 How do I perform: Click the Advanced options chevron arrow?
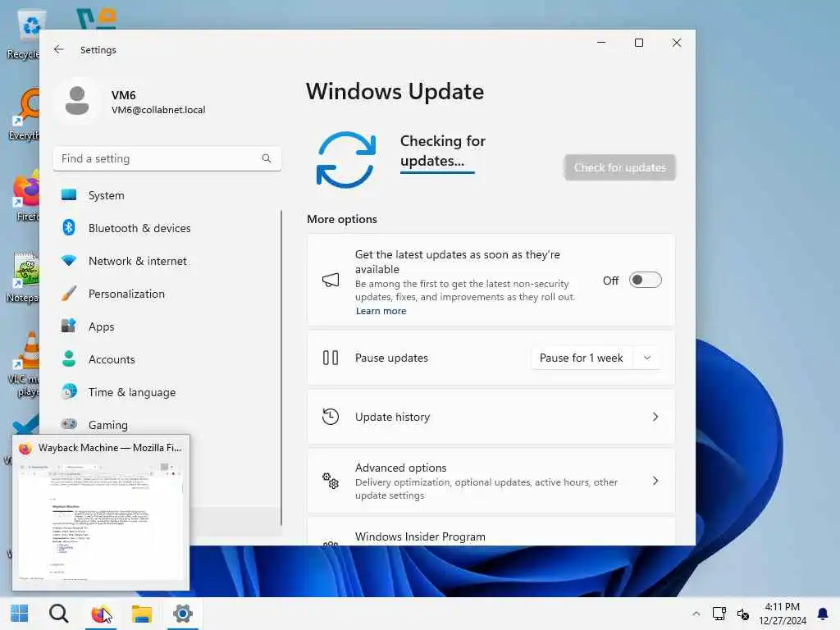pyautogui.click(x=655, y=481)
